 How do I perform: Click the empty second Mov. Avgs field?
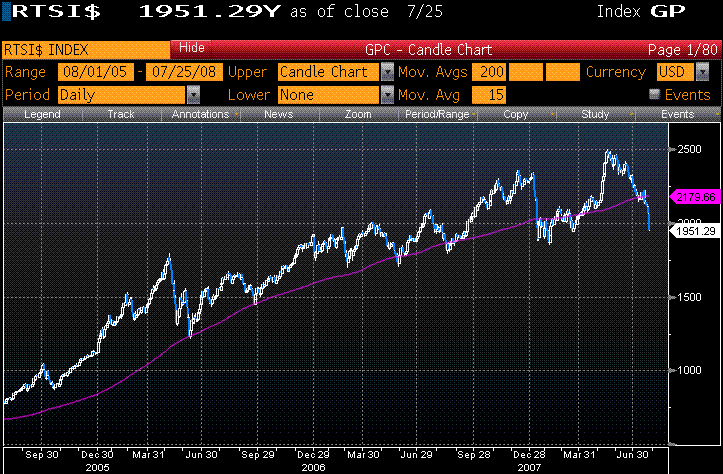pyautogui.click(x=527, y=72)
